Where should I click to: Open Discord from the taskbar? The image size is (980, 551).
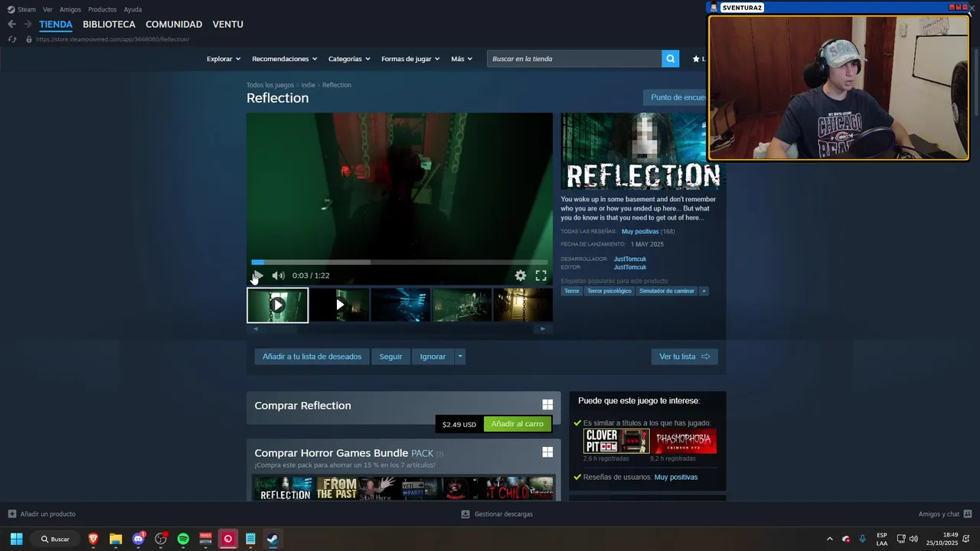pyautogui.click(x=139, y=539)
